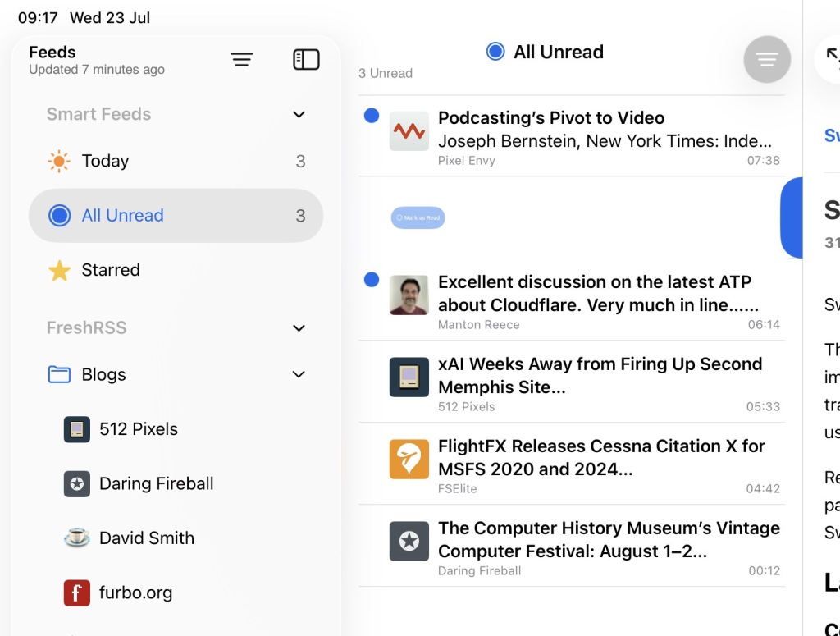Viewport: 840px width, 636px height.
Task: Collapse the Smart Feeds section
Action: [x=299, y=114]
